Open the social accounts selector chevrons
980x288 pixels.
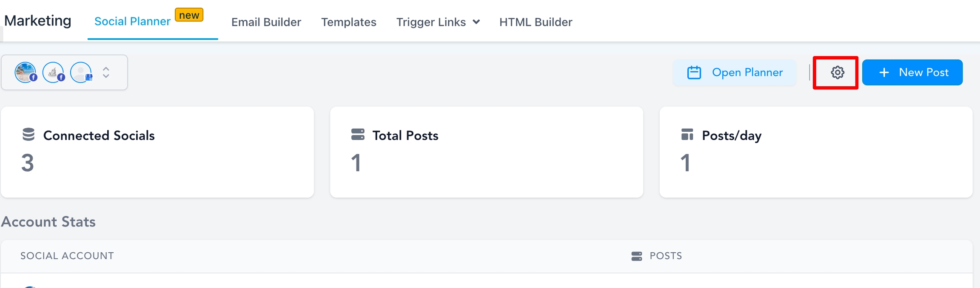click(x=105, y=72)
